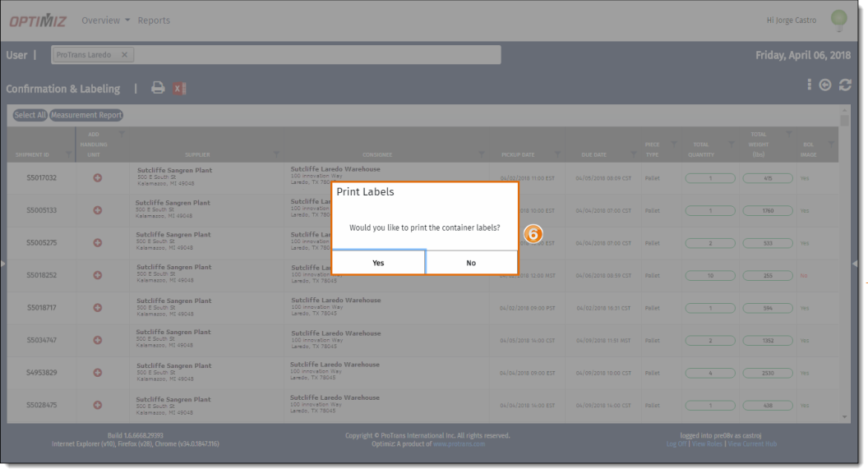The height and width of the screenshot is (473, 868).
Task: Click the back arrow circle icon
Action: pos(825,85)
